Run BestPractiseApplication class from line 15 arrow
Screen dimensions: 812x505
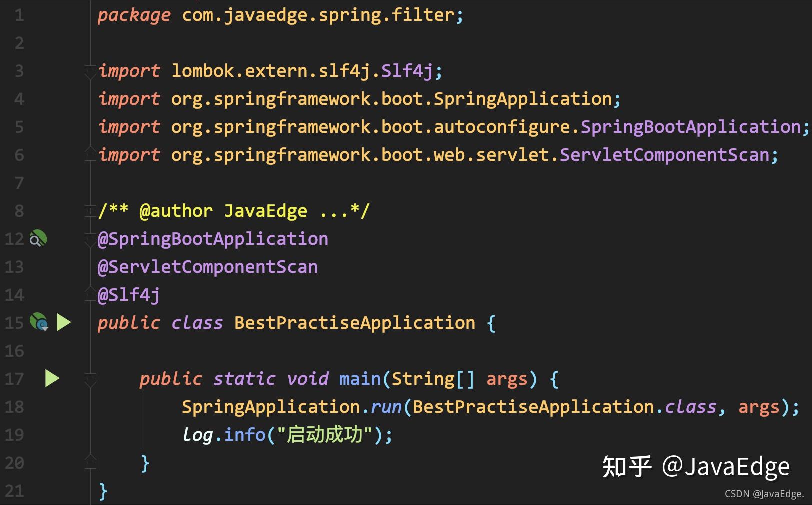coord(64,323)
